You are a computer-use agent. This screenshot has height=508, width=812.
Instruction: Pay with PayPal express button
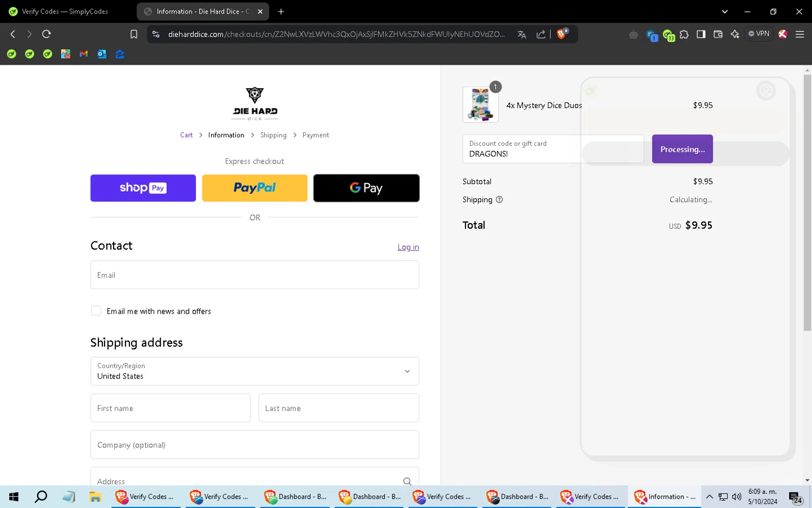pyautogui.click(x=254, y=188)
